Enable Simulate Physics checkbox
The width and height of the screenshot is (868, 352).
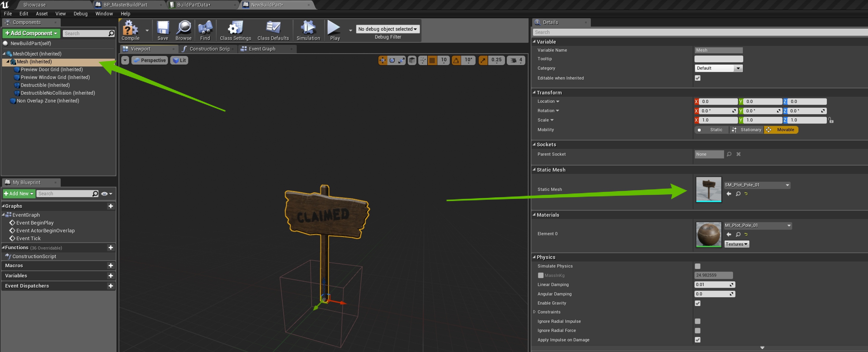click(x=698, y=266)
